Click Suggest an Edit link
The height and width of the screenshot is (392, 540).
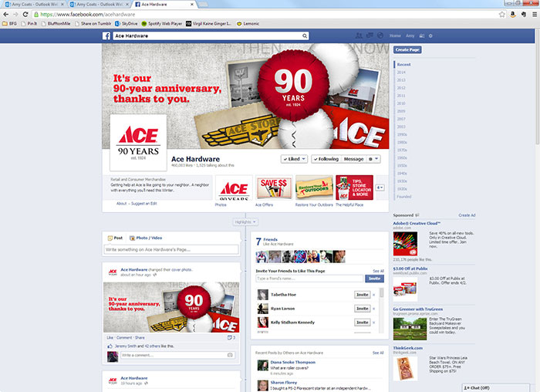(x=144, y=204)
